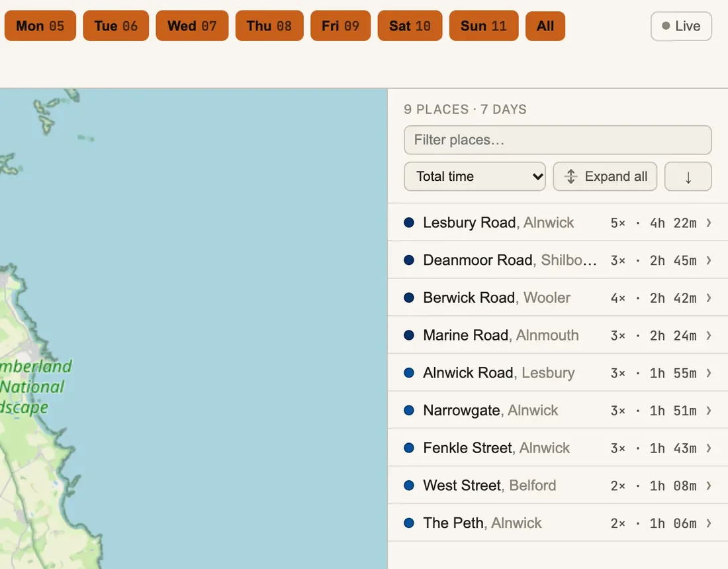This screenshot has width=728, height=569.
Task: Expand The Peth chevron
Action: (x=709, y=523)
